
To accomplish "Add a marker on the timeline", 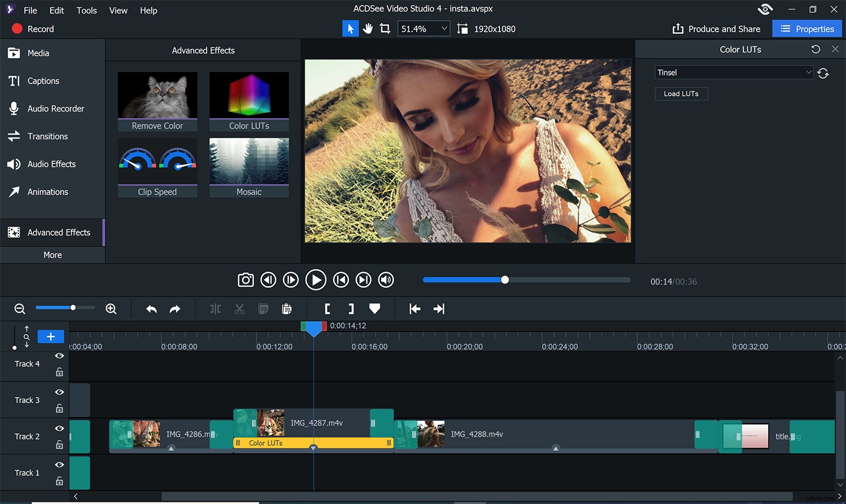I will pyautogui.click(x=374, y=309).
